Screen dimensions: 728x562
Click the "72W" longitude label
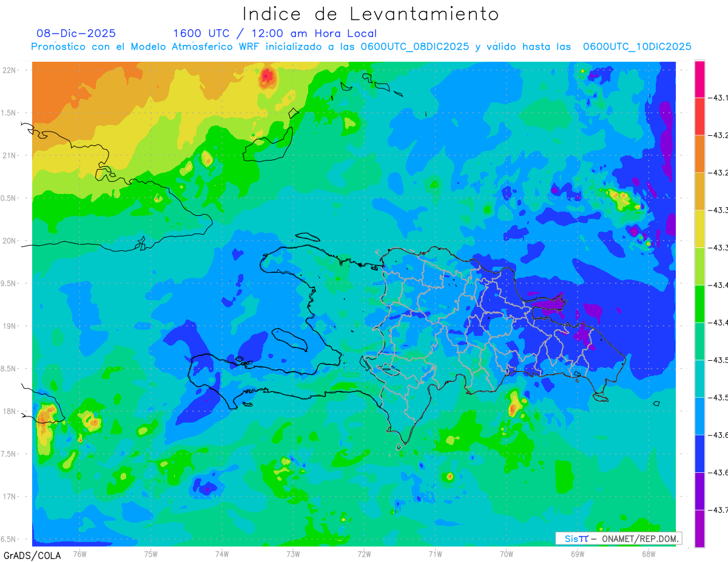point(364,553)
